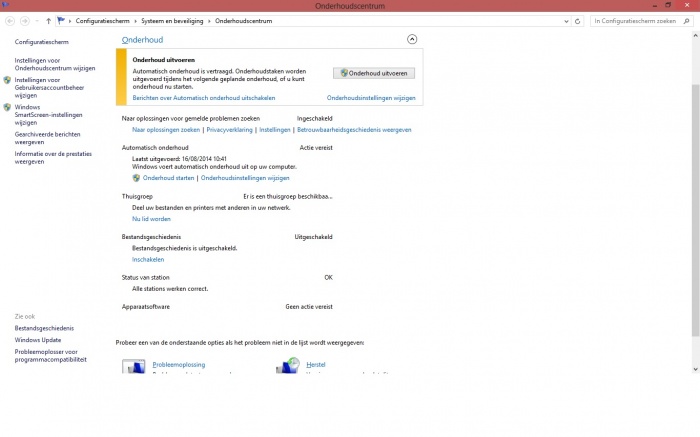This screenshot has width=700, height=437.
Task: Click breadcrumb arrow after Configuratiescherm
Action: point(135,21)
